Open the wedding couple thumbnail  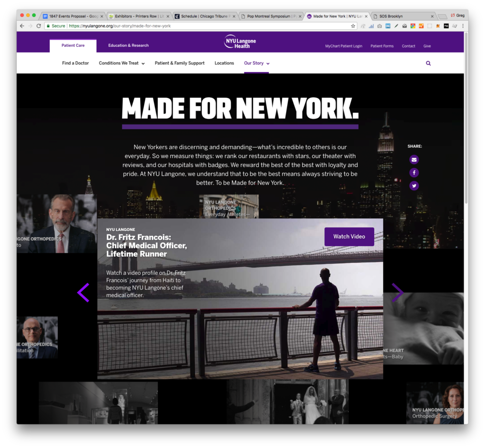pyautogui.click(x=287, y=401)
